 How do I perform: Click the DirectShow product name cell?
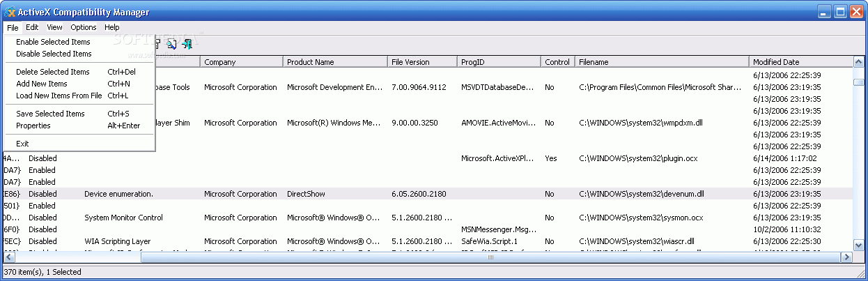click(x=306, y=194)
